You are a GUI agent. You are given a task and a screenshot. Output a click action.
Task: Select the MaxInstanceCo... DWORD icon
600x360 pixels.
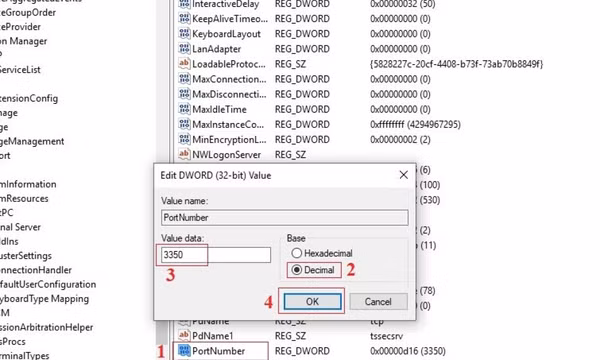(184, 124)
